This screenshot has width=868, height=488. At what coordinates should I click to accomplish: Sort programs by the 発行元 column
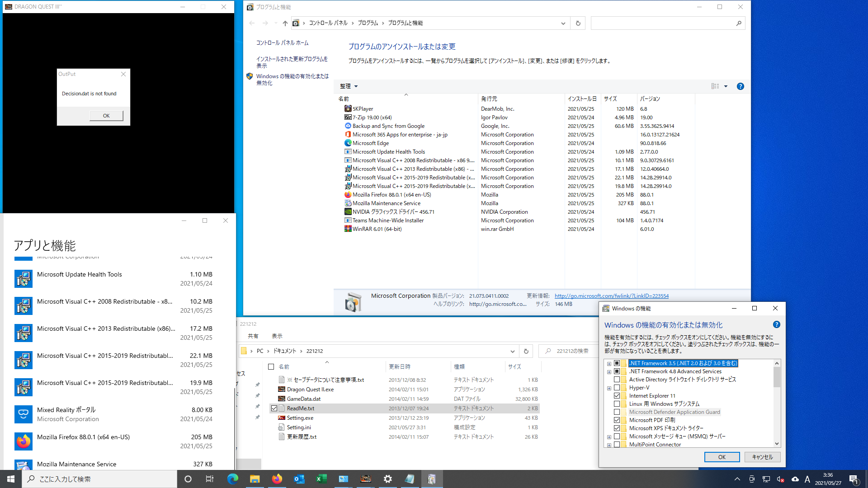click(x=521, y=99)
